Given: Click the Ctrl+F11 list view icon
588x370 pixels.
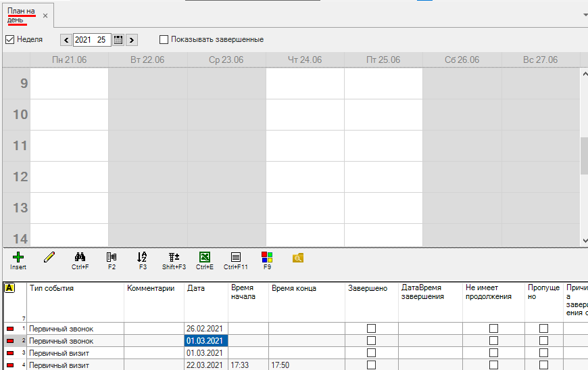Looking at the screenshot, I should pos(235,258).
